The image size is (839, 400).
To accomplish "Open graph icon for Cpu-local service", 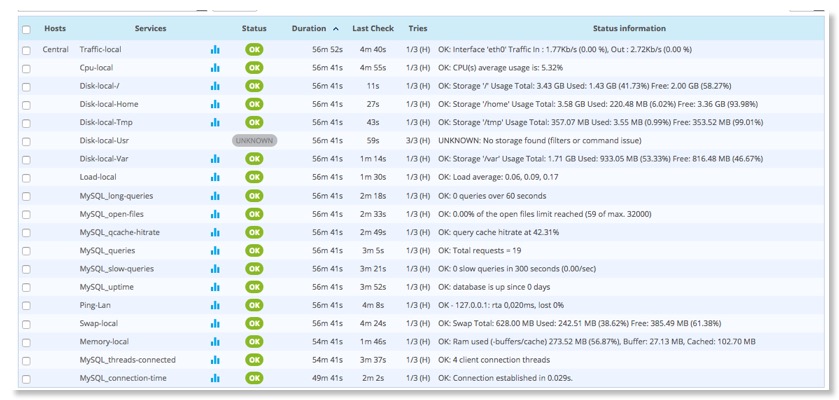I will coord(215,68).
